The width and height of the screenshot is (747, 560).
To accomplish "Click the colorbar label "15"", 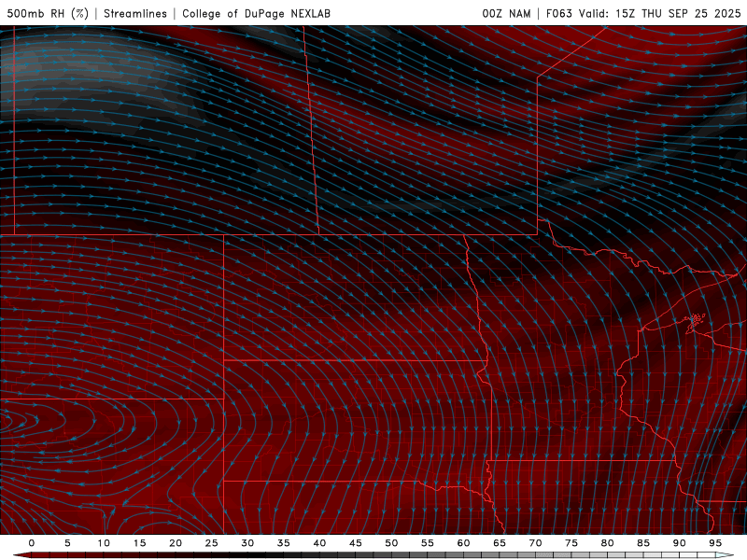I will (x=139, y=543).
